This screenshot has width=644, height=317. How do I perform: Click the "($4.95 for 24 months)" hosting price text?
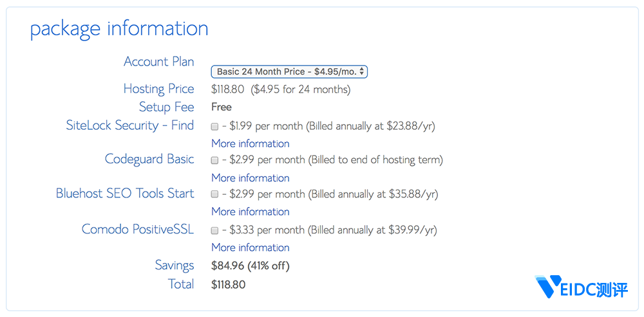coord(301,89)
